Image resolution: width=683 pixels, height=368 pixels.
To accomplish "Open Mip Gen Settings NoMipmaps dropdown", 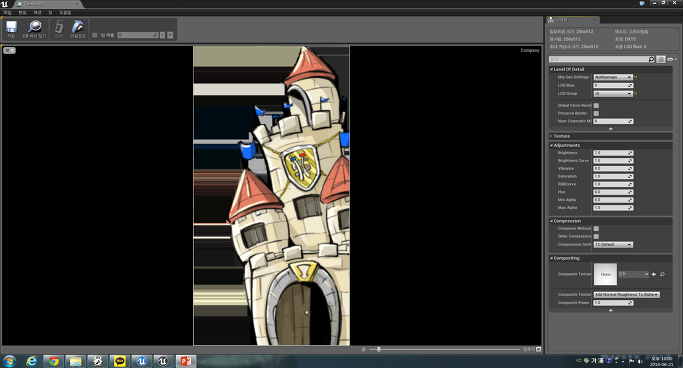I will tap(613, 77).
